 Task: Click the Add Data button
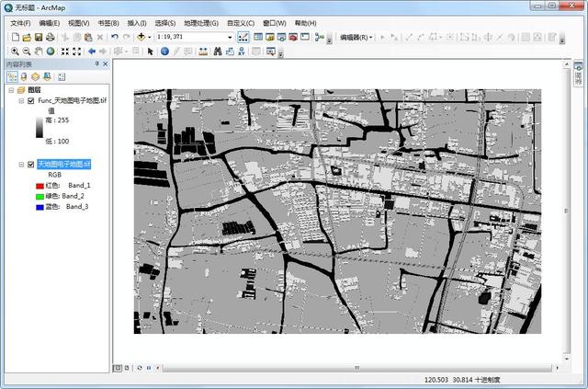pyautogui.click(x=141, y=37)
